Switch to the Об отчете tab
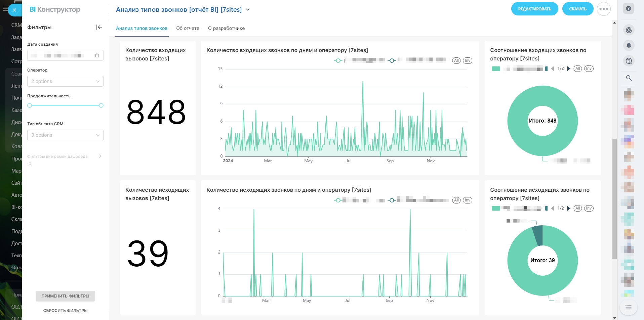 tap(188, 28)
